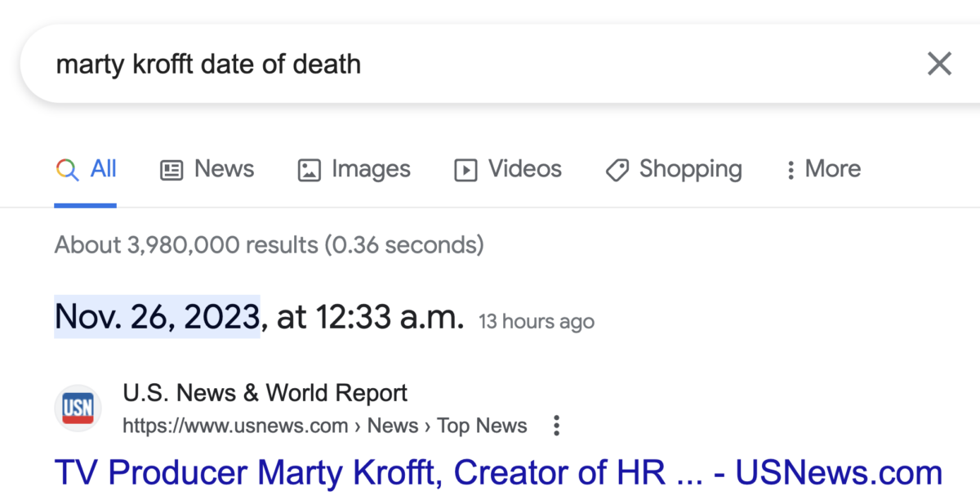
Task: Click the '13 hours ago' timestamp
Action: (x=537, y=321)
